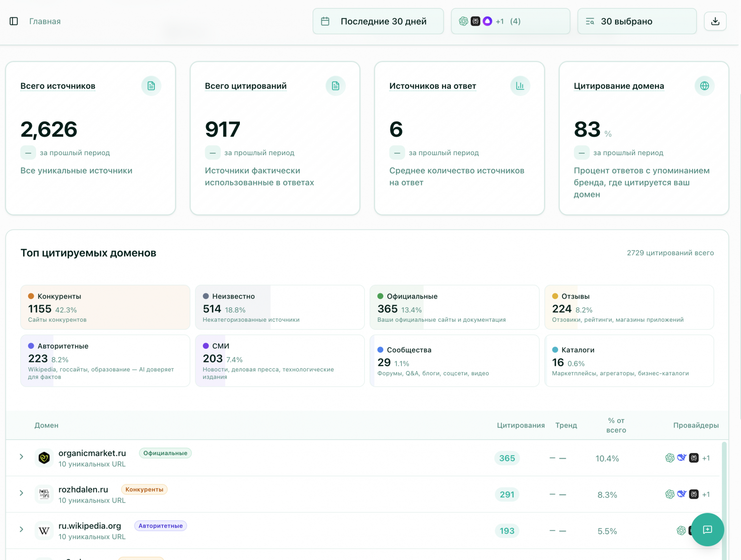Click the organicmarket.ru favicon
Viewport: 741px width, 560px height.
[44, 458]
